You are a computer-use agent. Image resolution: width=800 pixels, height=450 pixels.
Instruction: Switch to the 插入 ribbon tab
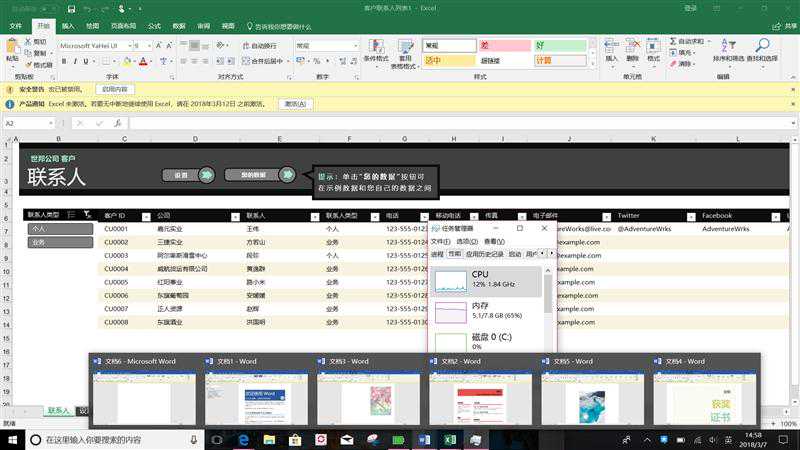[67, 26]
